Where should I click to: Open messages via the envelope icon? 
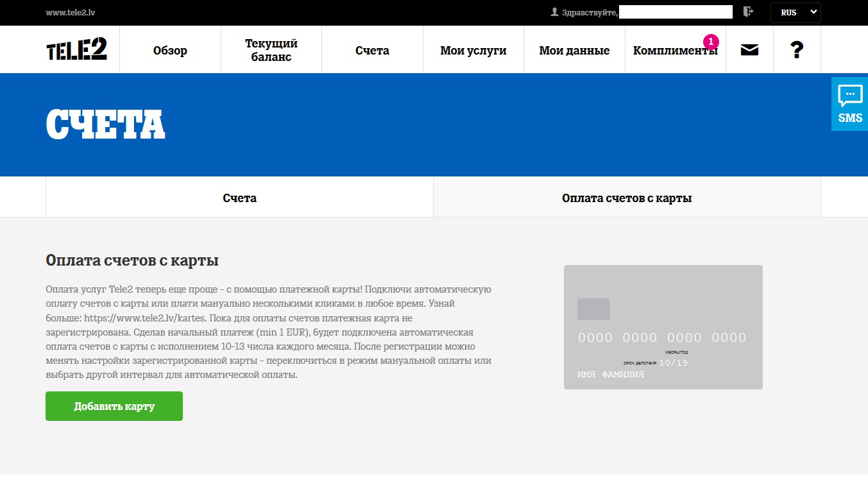(749, 50)
